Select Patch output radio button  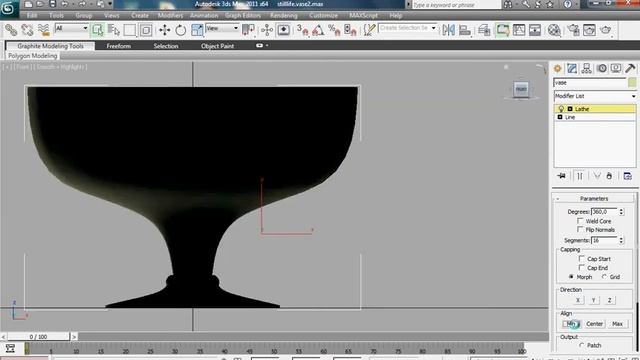pyautogui.click(x=582, y=345)
